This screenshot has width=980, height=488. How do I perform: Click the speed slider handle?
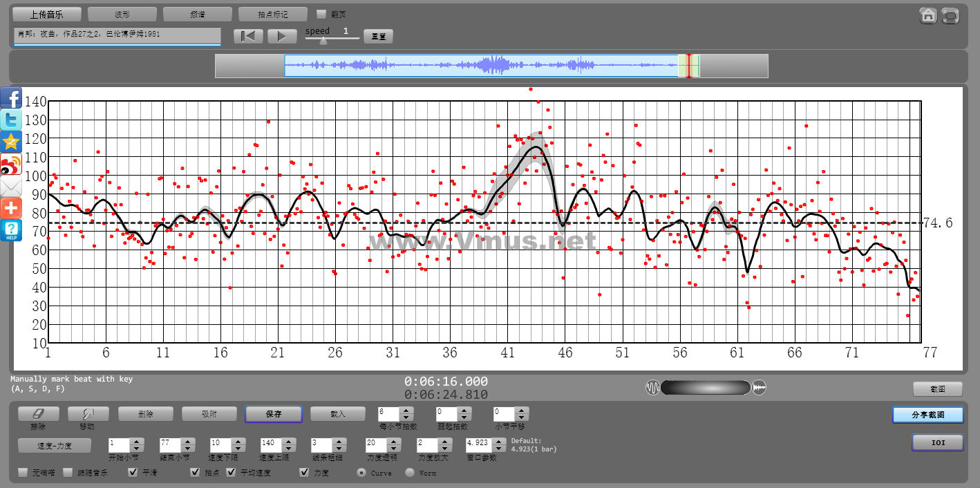pyautogui.click(x=323, y=40)
